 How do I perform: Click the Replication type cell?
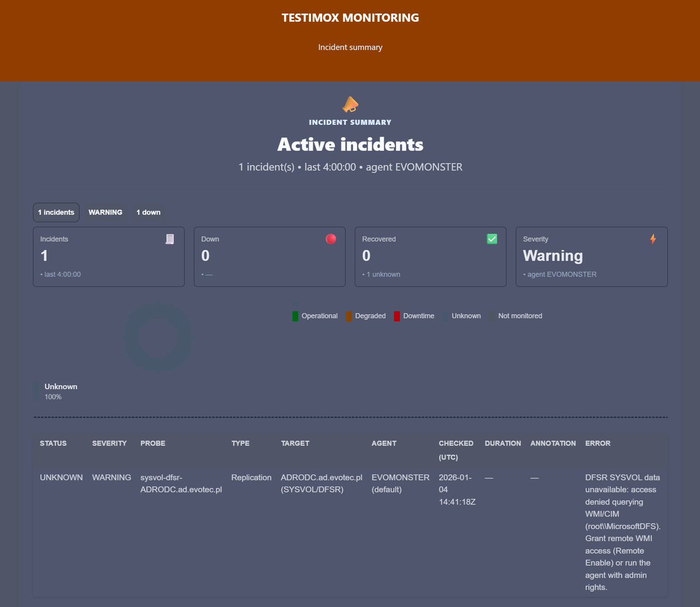[x=251, y=478]
